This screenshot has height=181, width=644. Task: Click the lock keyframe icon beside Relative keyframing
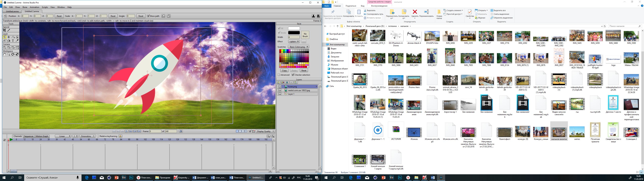click(x=121, y=136)
